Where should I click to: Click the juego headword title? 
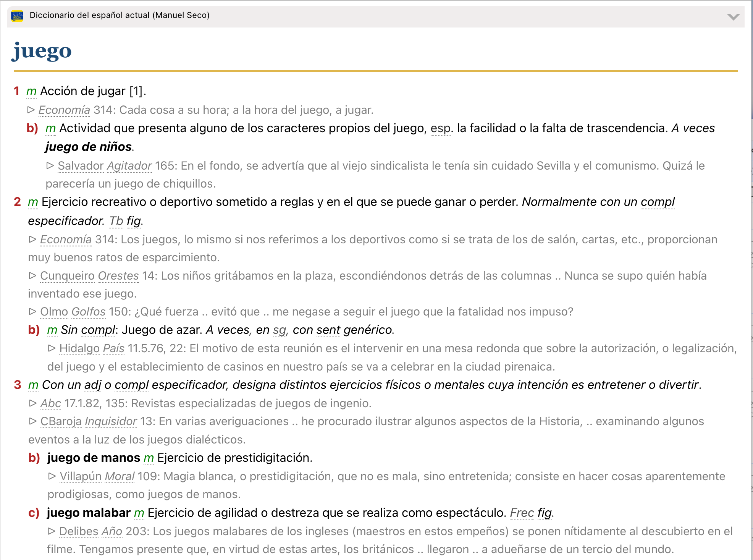[x=42, y=51]
